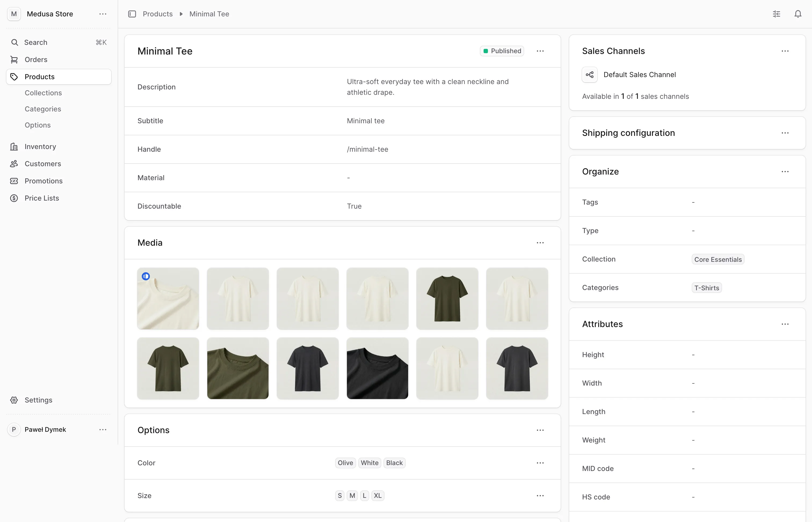Click the Customers people icon

[14, 164]
